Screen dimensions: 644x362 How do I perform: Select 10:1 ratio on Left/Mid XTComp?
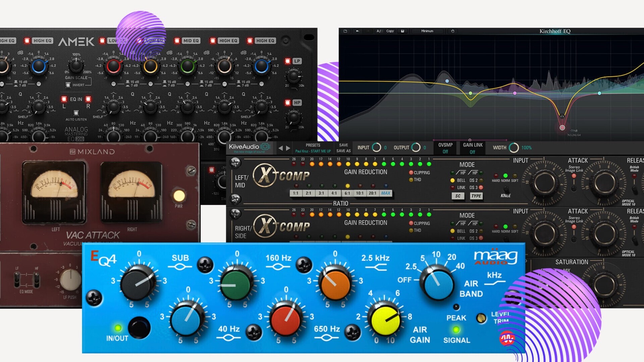pos(360,193)
